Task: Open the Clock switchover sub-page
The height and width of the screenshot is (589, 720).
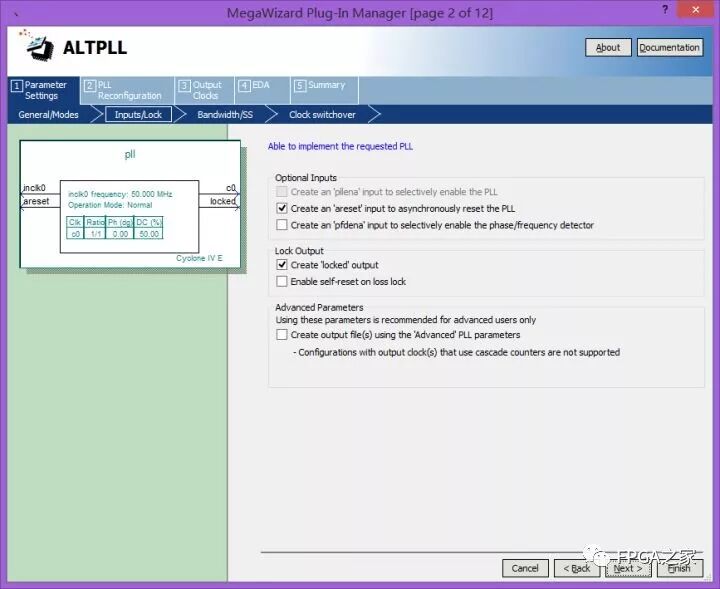Action: coord(322,115)
